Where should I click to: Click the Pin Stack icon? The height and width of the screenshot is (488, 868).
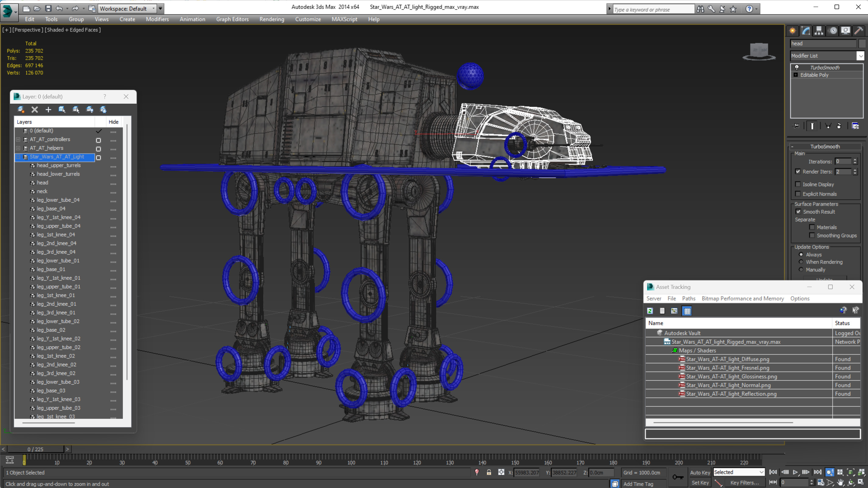796,126
